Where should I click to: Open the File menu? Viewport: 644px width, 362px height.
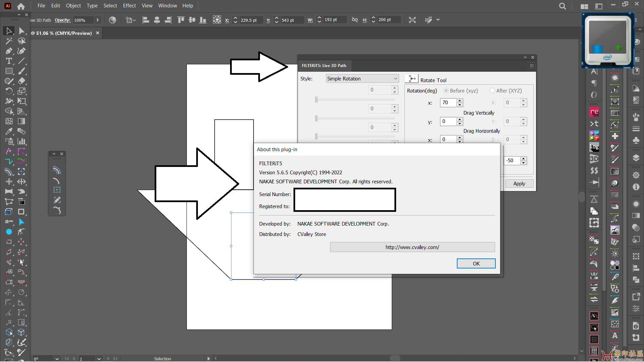41,6
